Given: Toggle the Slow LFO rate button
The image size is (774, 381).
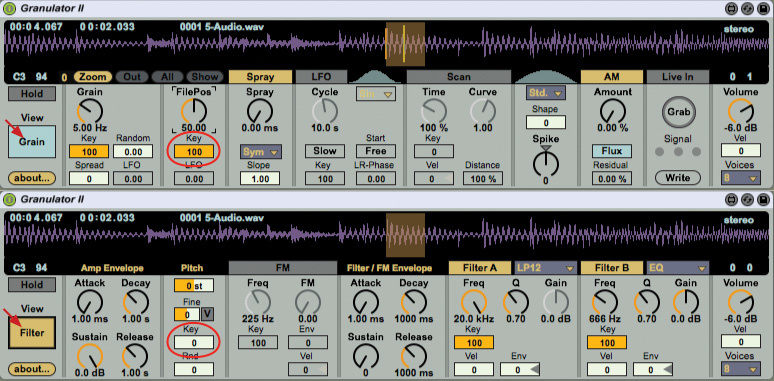Looking at the screenshot, I should coord(325,151).
